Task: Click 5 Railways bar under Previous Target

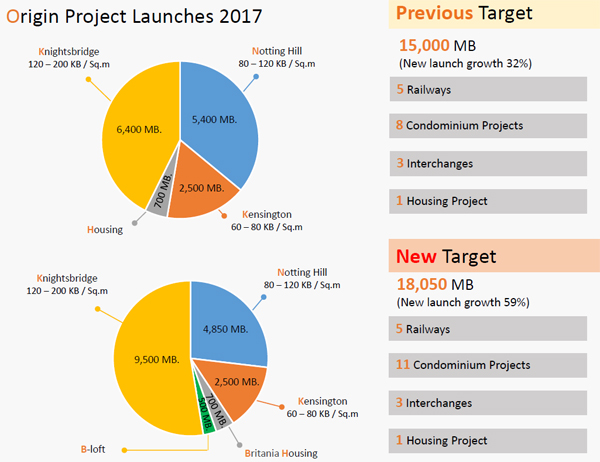Action: click(487, 89)
